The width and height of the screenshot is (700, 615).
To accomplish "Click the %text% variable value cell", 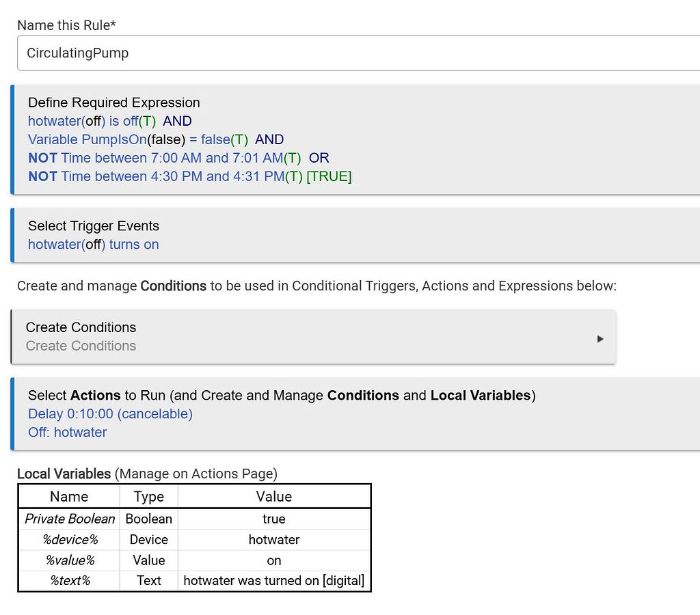I will [273, 580].
